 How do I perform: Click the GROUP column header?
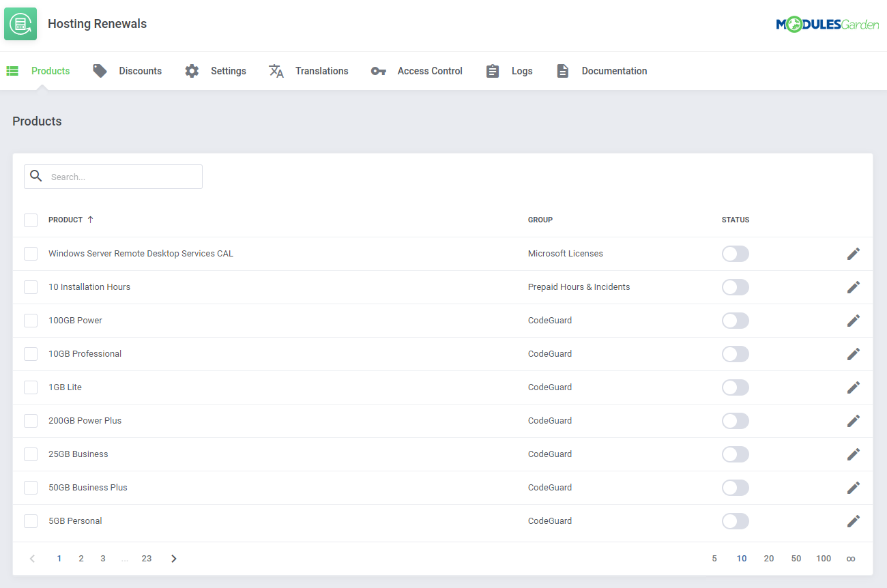(x=540, y=220)
